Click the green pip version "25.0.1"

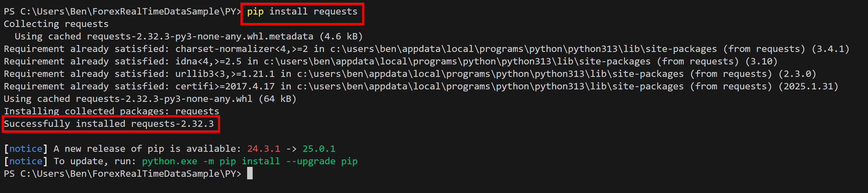tap(319, 149)
